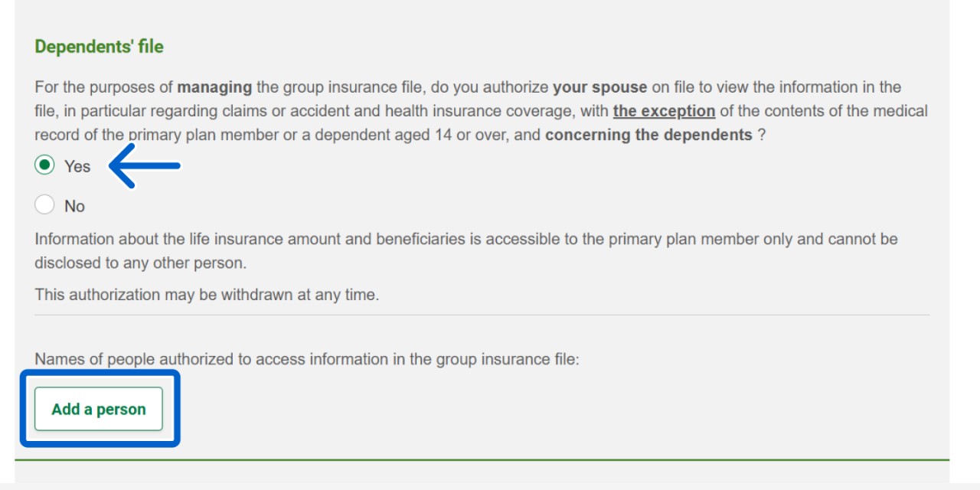Screen dimensions: 980x490
Task: Click the "Yes" option label text
Action: [77, 166]
